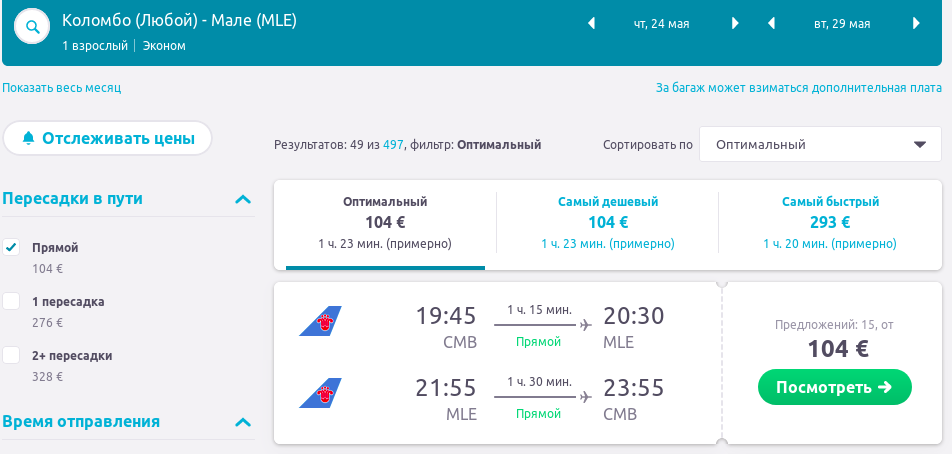Click the search magnifier icon

tap(33, 27)
